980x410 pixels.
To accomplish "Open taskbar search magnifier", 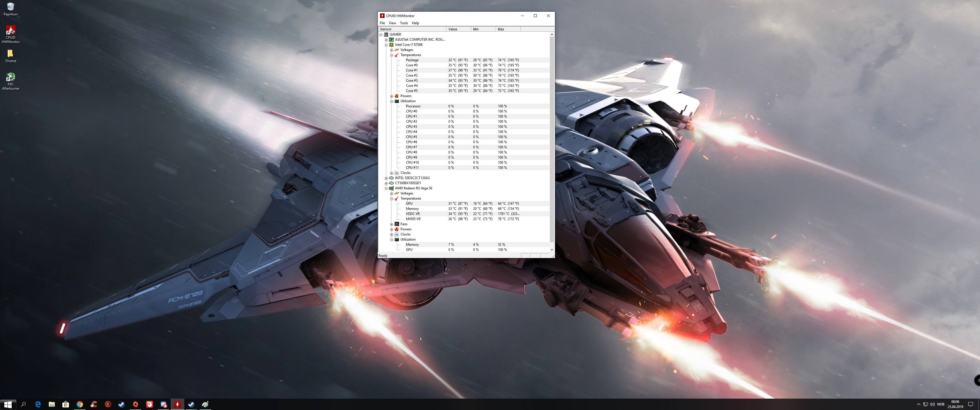I will [23, 404].
